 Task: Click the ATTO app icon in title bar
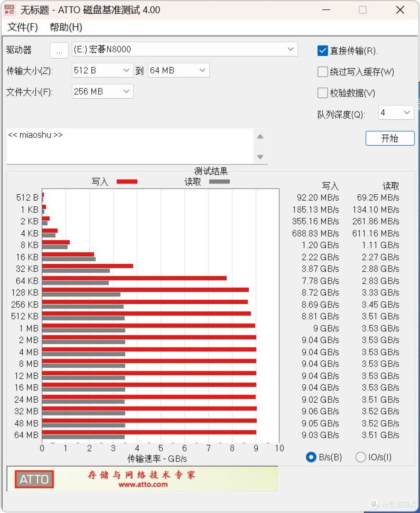pyautogui.click(x=9, y=10)
